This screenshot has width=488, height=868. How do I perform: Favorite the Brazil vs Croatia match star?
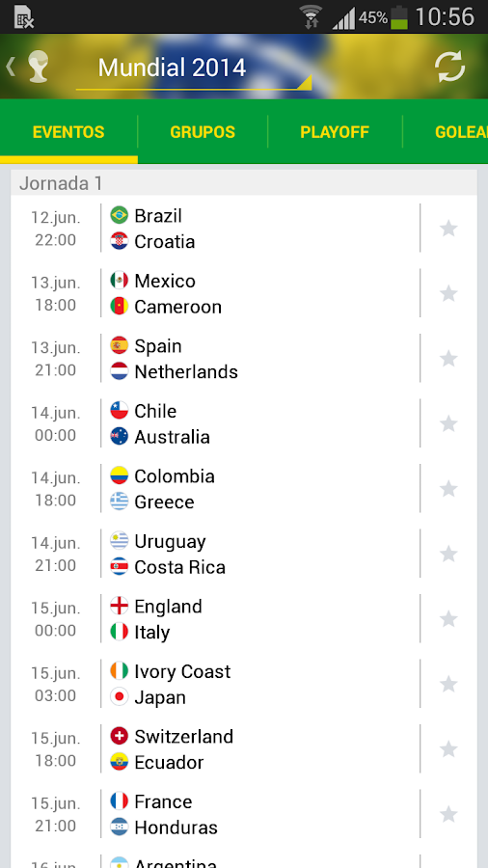pyautogui.click(x=448, y=228)
